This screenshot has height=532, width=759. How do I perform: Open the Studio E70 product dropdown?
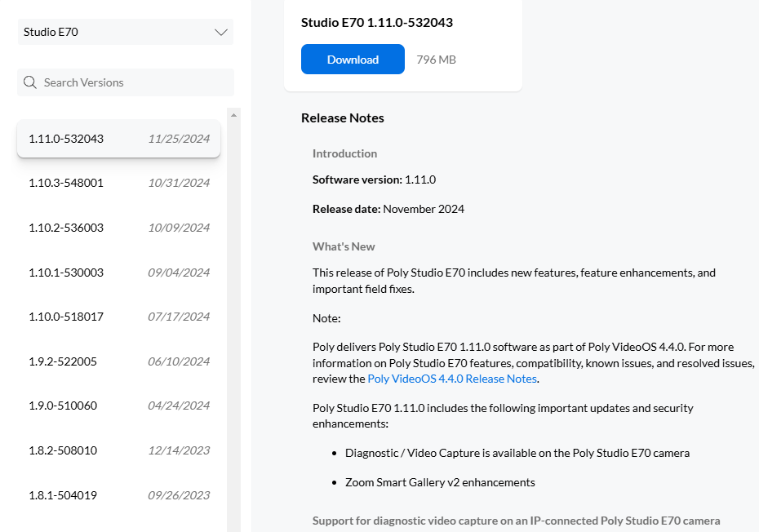(x=126, y=32)
